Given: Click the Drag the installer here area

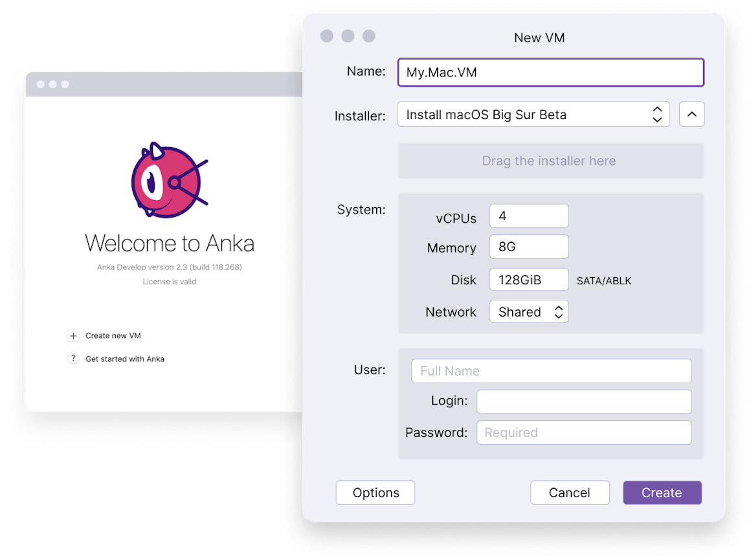Looking at the screenshot, I should [x=551, y=161].
